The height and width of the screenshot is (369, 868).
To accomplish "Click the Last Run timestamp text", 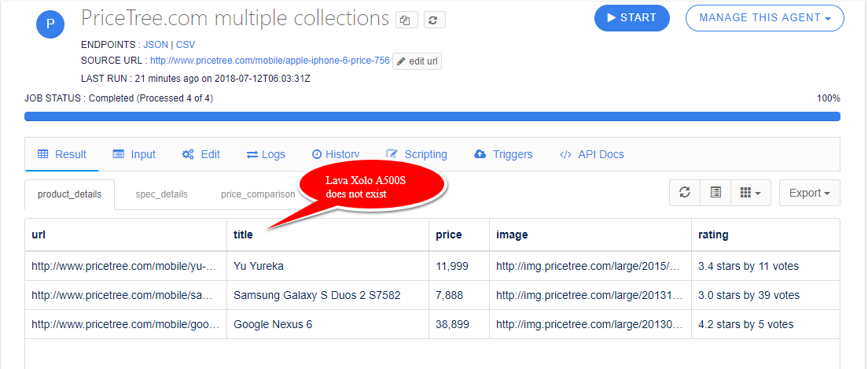I will [x=196, y=78].
